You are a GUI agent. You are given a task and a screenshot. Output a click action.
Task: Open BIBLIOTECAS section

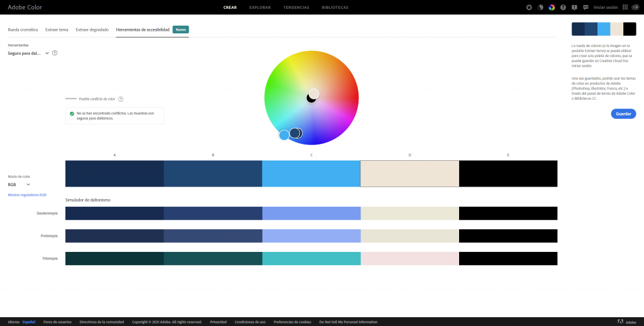[x=335, y=8]
